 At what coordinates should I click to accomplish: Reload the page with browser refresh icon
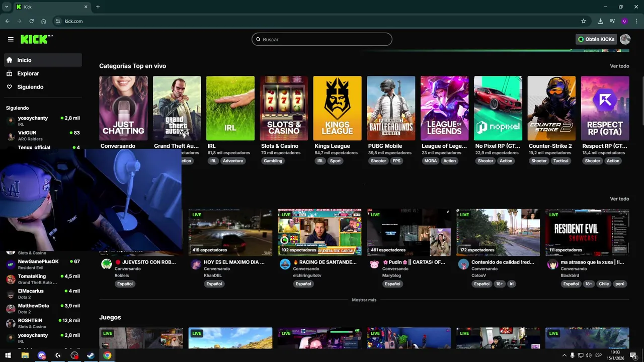point(31,21)
